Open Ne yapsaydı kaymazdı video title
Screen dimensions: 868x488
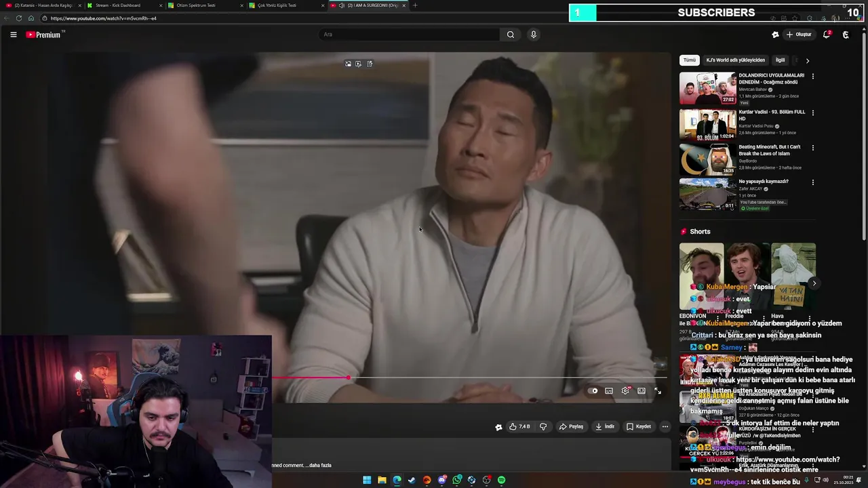[764, 182]
